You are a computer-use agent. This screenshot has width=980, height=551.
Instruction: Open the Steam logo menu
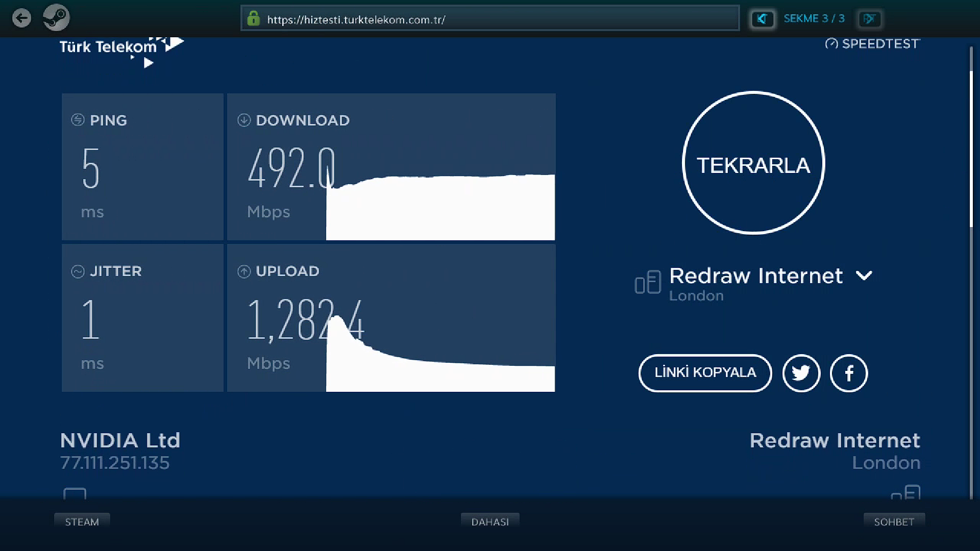(56, 18)
